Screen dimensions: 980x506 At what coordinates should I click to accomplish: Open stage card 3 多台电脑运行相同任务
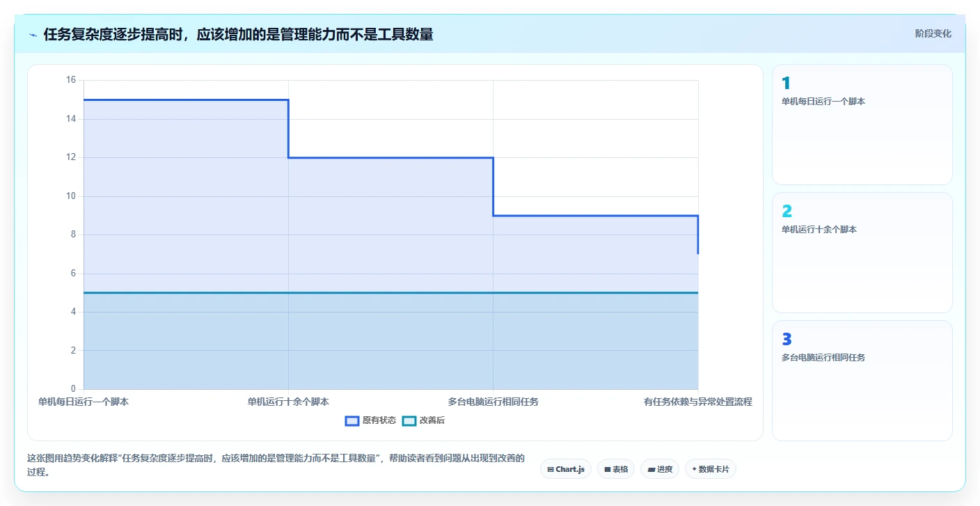(862, 381)
